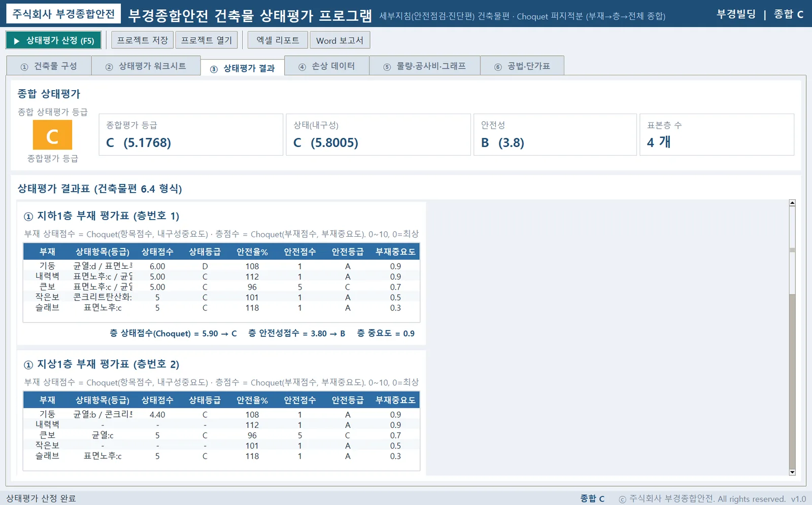
Task: Click 안전율% column header in 지하1층 table
Action: click(252, 251)
